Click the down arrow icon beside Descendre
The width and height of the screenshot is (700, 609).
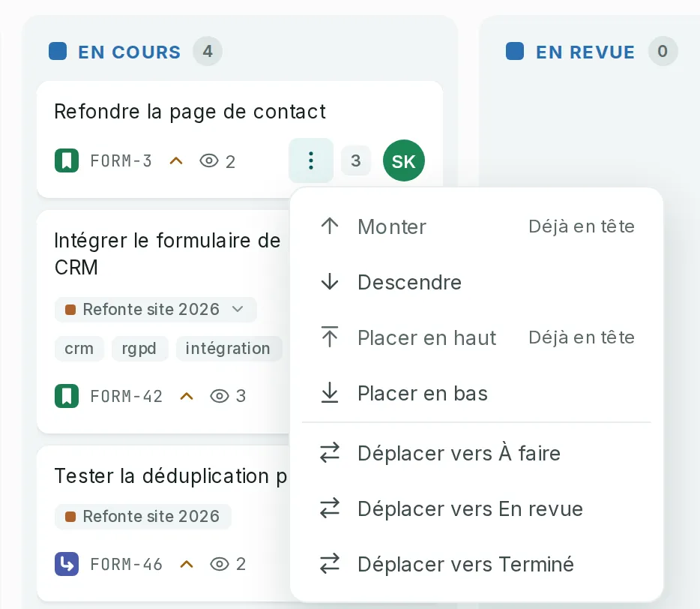(x=330, y=281)
